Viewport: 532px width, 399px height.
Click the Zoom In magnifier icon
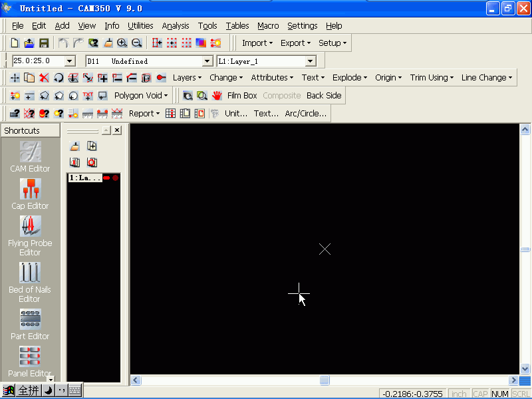click(122, 43)
